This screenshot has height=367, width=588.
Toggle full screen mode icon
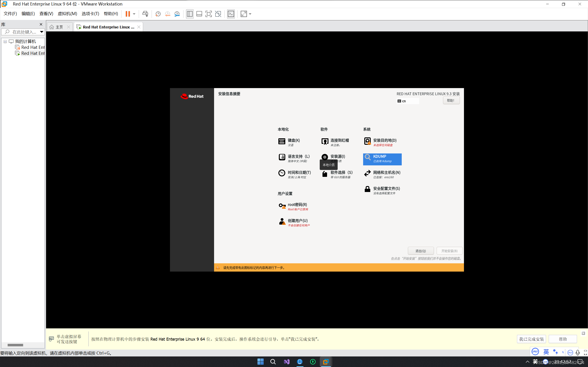point(209,14)
